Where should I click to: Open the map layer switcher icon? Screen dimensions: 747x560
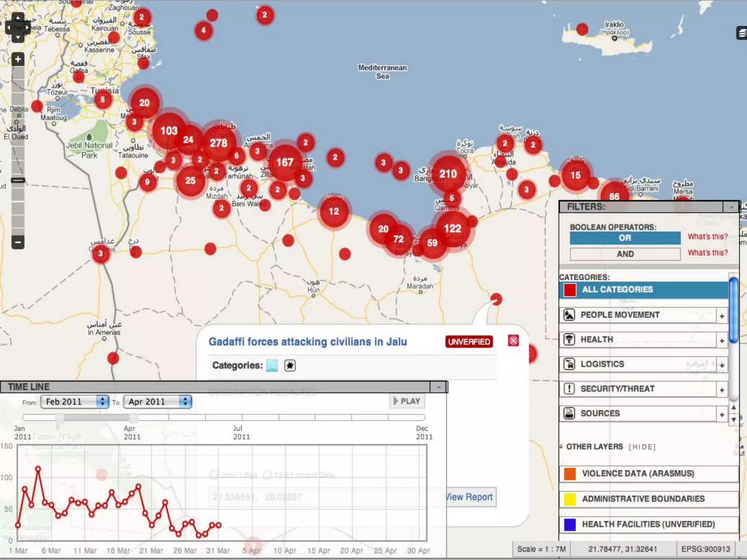(x=742, y=34)
